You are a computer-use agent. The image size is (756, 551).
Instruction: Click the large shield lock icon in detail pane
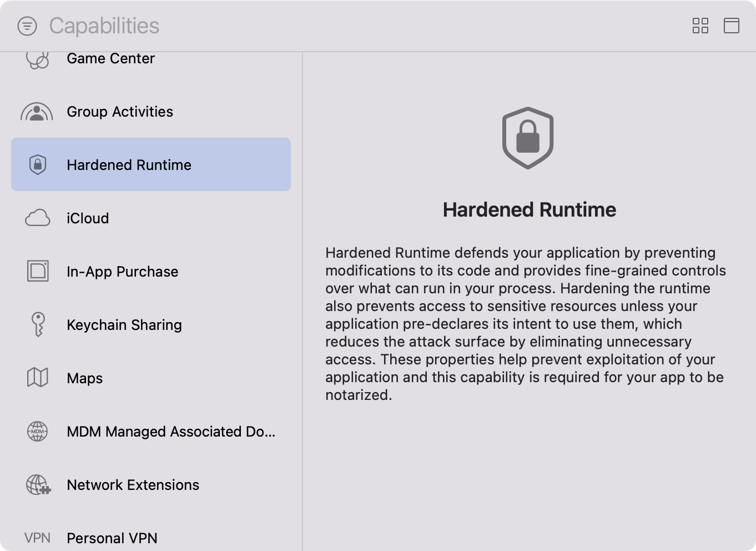click(x=528, y=138)
